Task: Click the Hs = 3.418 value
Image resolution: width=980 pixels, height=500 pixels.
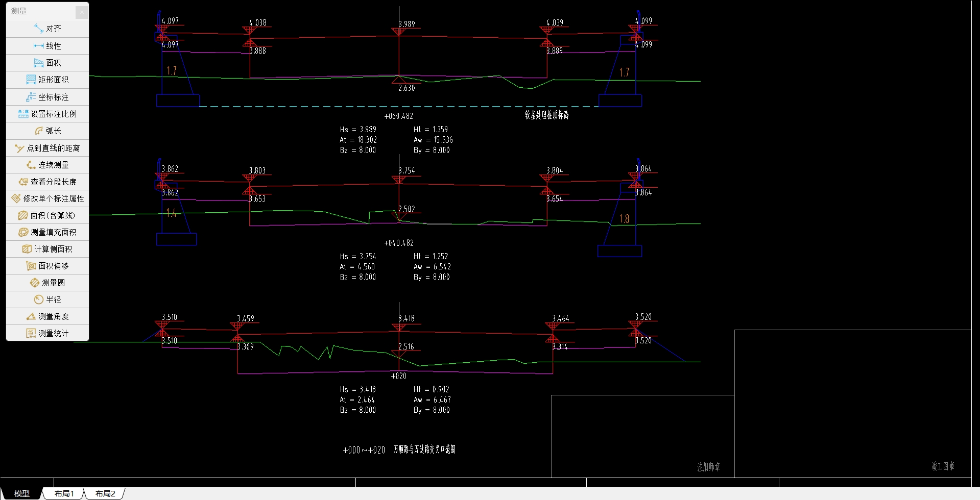Action: tap(358, 389)
